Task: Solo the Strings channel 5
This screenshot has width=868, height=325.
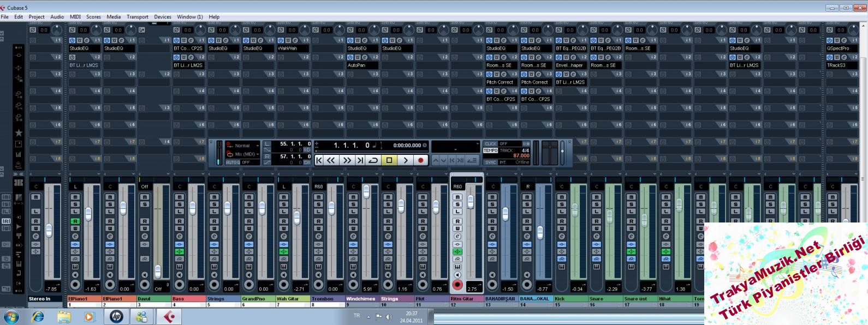Action: pyautogui.click(x=215, y=204)
